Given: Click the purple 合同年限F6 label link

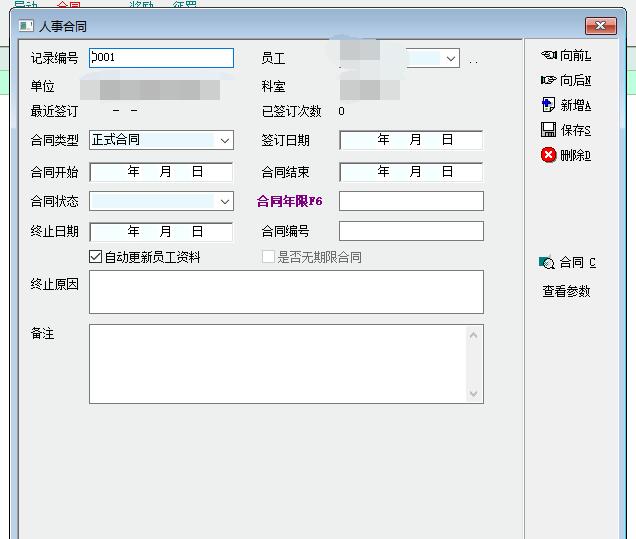Looking at the screenshot, I should coord(289,202).
